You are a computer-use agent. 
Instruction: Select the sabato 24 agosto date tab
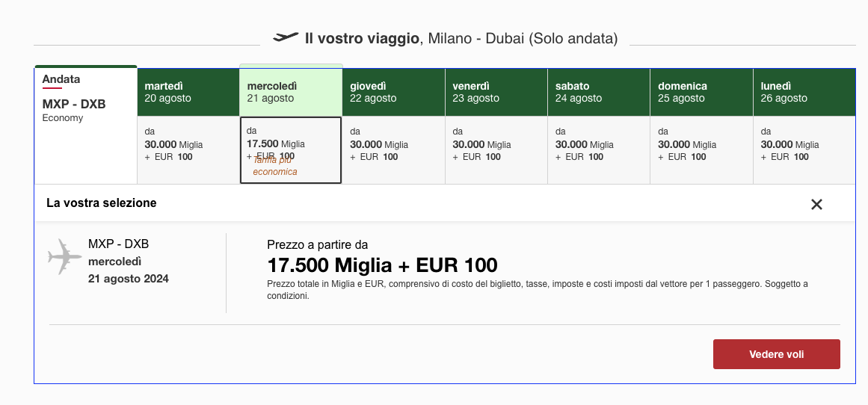599,93
